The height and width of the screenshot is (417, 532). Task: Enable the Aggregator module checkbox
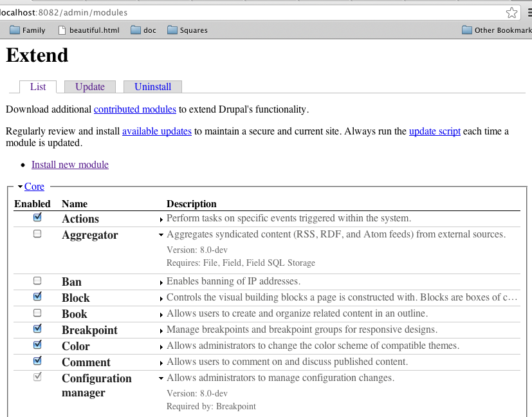coord(37,235)
